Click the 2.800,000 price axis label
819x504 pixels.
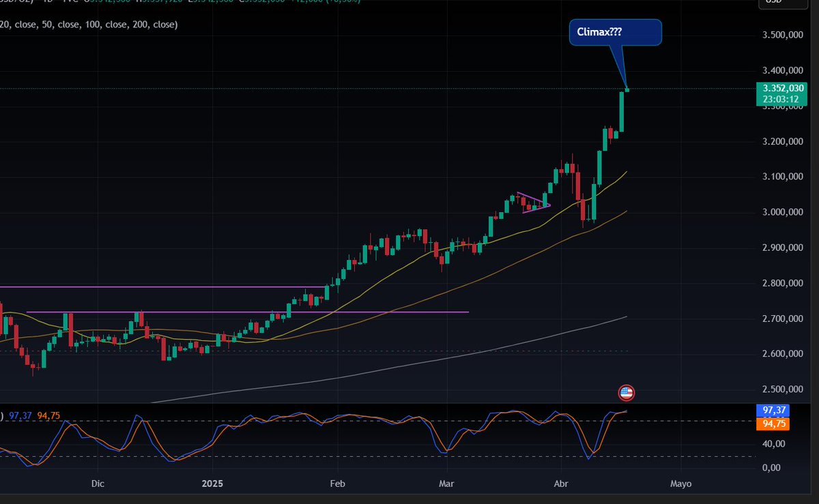pos(784,283)
